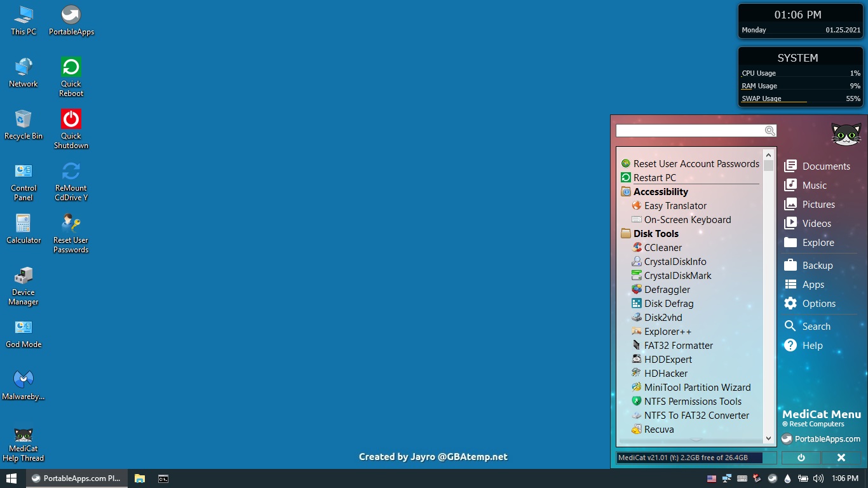868x488 pixels.
Task: Click the water drop tray icon
Action: 788,478
